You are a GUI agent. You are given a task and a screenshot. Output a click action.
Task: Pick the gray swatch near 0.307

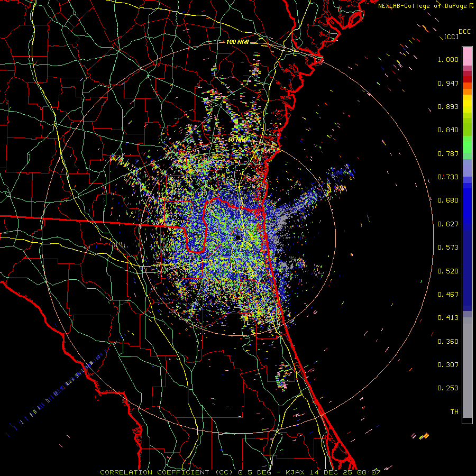[467, 368]
